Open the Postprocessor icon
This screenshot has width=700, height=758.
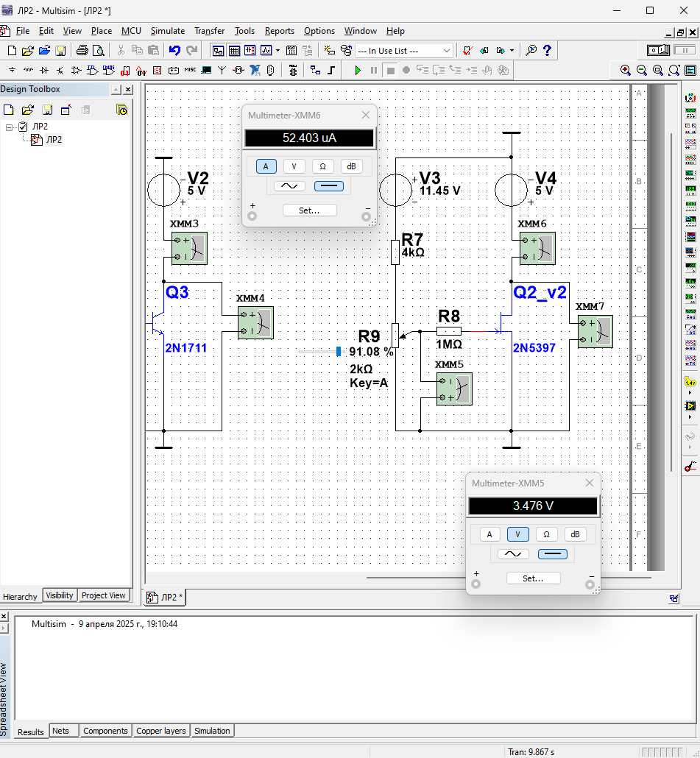coord(291,50)
